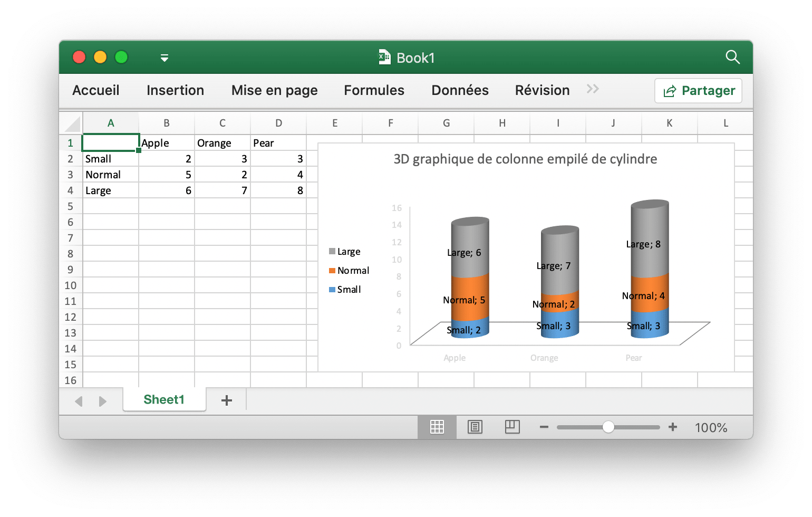This screenshot has height=517, width=812.
Task: Select the Normal view icon in status bar
Action: point(437,427)
